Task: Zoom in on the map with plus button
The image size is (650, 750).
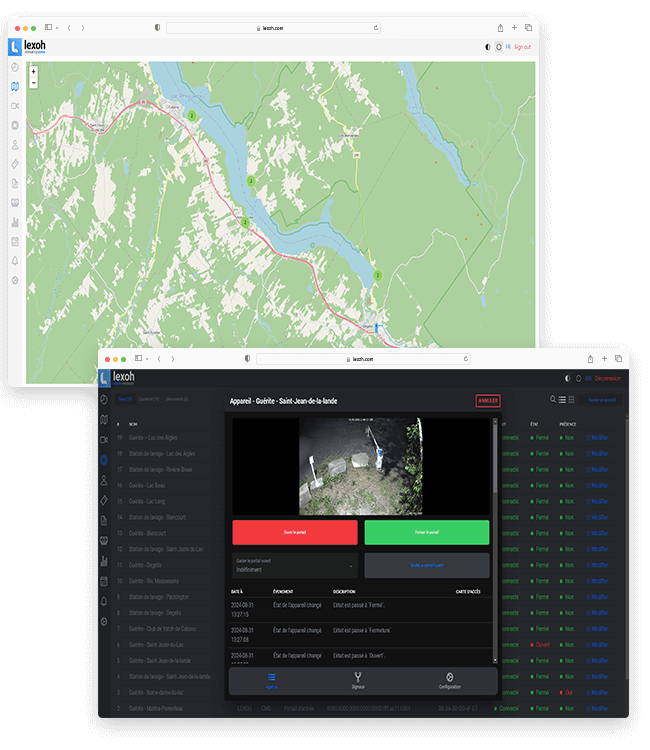Action: (33, 72)
